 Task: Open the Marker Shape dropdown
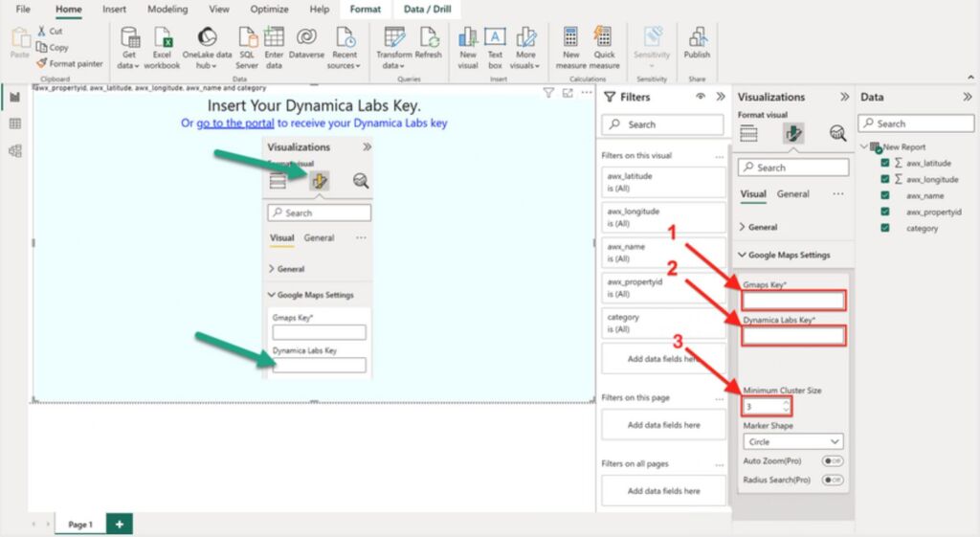[793, 442]
